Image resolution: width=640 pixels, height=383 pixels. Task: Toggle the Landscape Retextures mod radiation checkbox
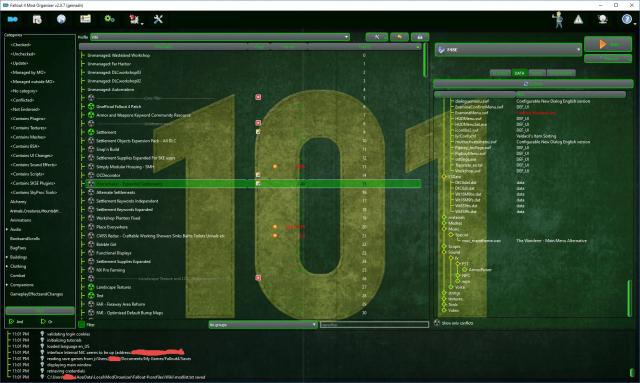pos(91,287)
